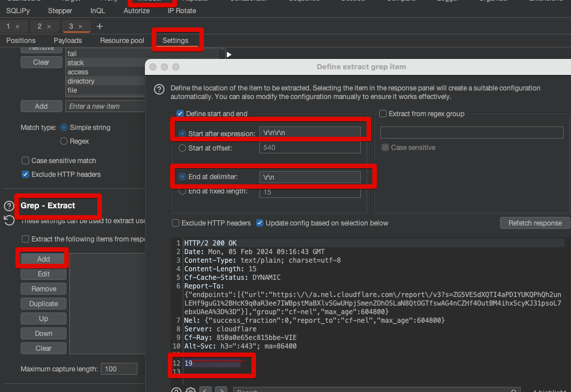Viewport: 571px width, 392px height.
Task: Select Simple string match type
Action: click(64, 128)
